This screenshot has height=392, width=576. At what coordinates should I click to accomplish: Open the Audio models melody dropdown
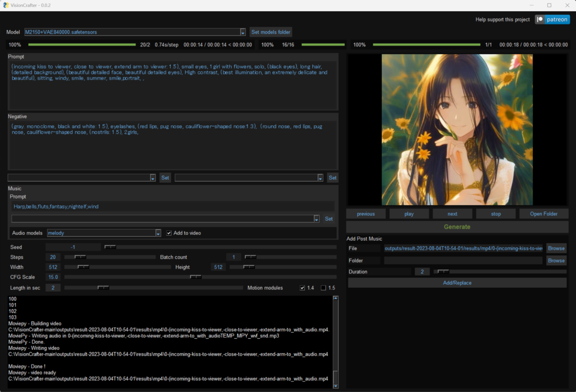[158, 233]
